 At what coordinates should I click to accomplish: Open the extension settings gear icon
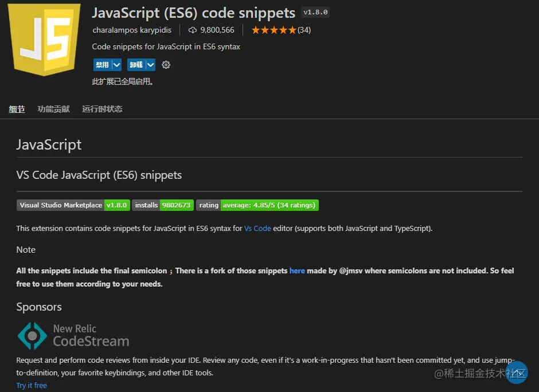pos(166,65)
